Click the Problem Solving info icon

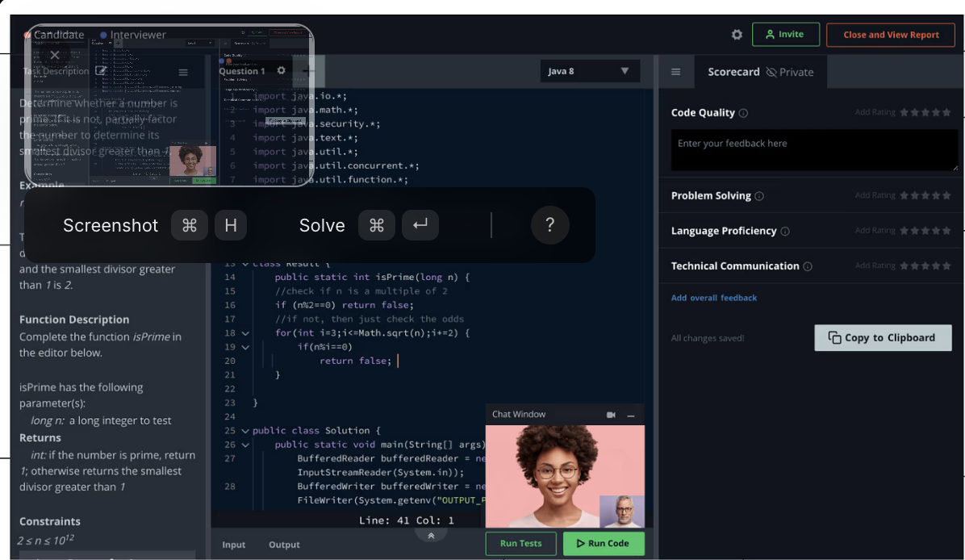[x=759, y=196]
